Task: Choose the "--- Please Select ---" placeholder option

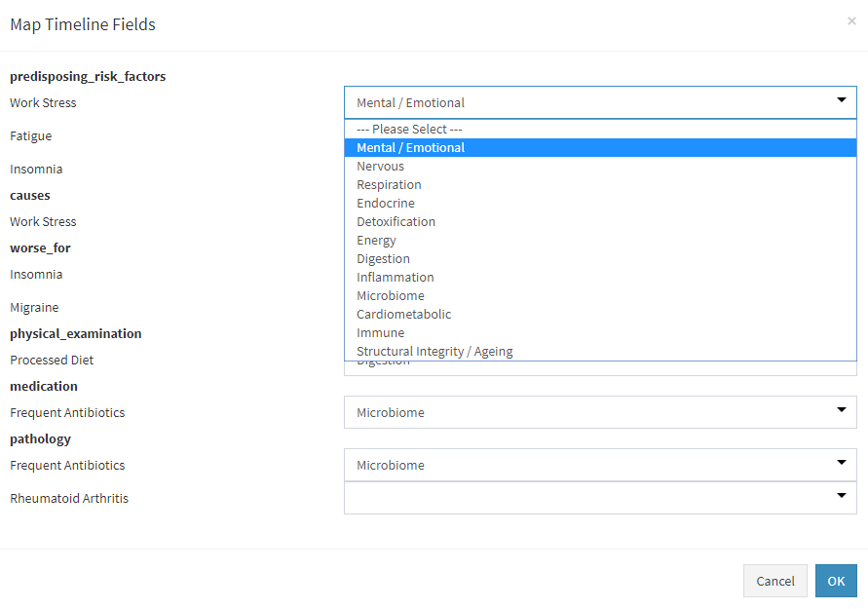Action: click(409, 129)
